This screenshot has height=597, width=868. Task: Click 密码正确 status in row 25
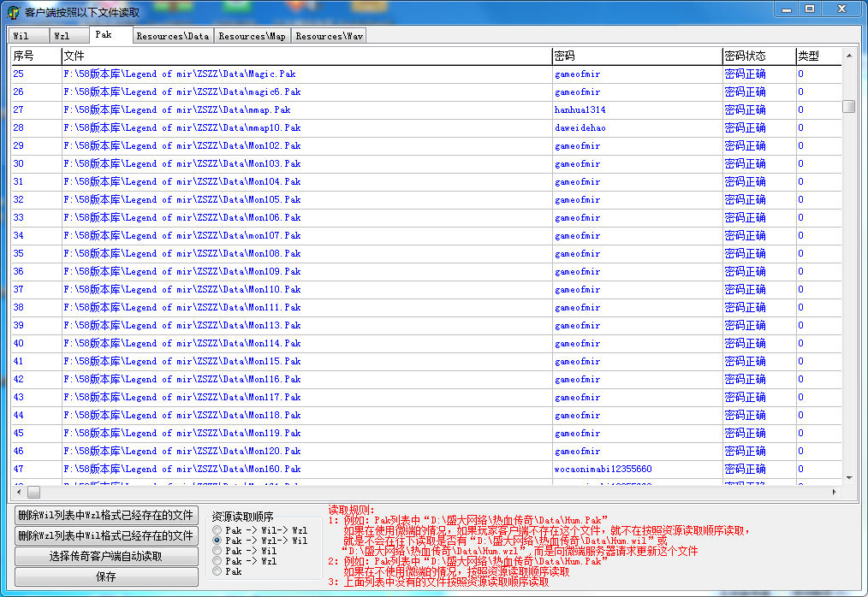pyautogui.click(x=745, y=74)
